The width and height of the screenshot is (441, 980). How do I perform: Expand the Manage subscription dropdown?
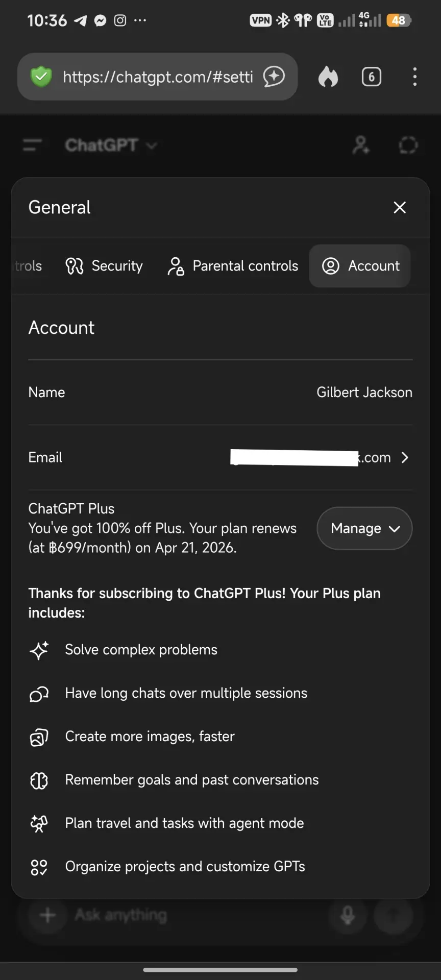(364, 528)
